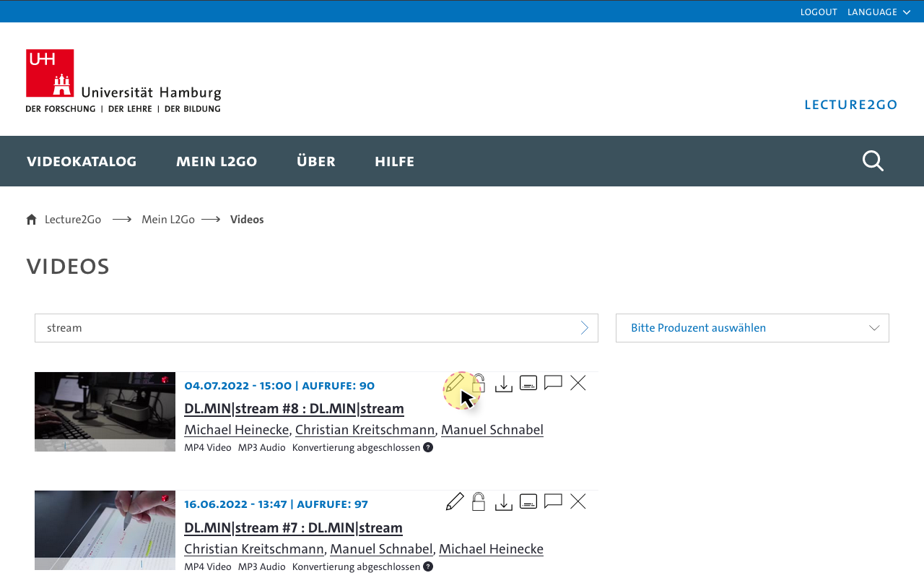
Task: Open the DL.MIN|stream #8 video title
Action: (294, 408)
